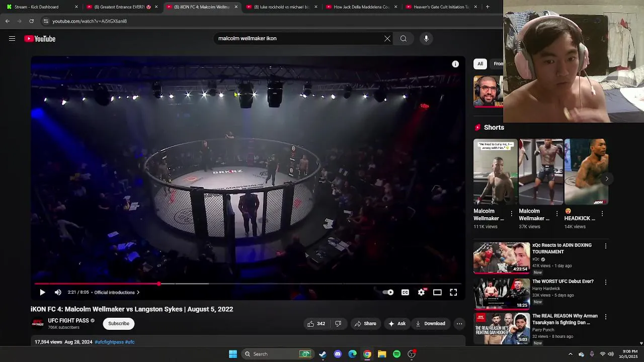
Task: Toggle the autoplay switch
Action: tap(388, 292)
